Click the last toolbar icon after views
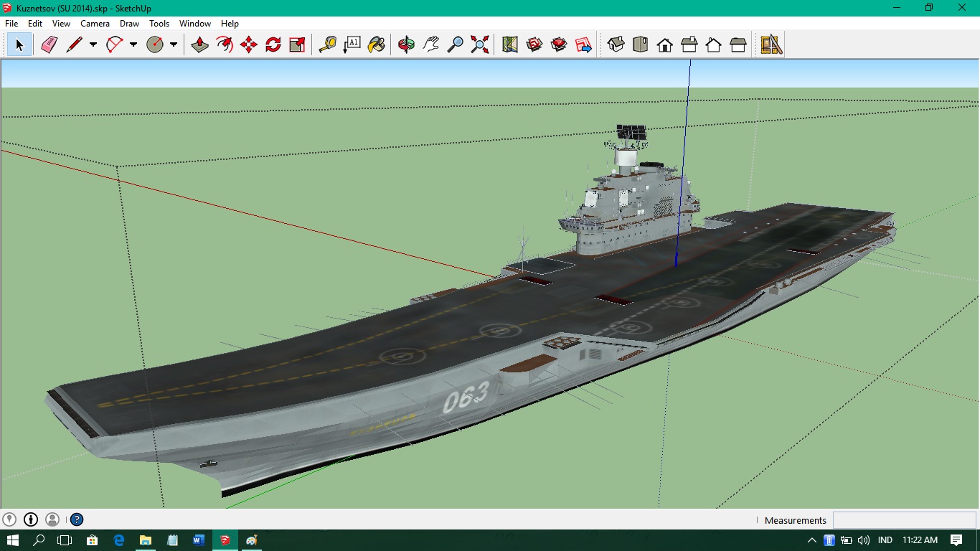The width and height of the screenshot is (980, 551). 771,44
